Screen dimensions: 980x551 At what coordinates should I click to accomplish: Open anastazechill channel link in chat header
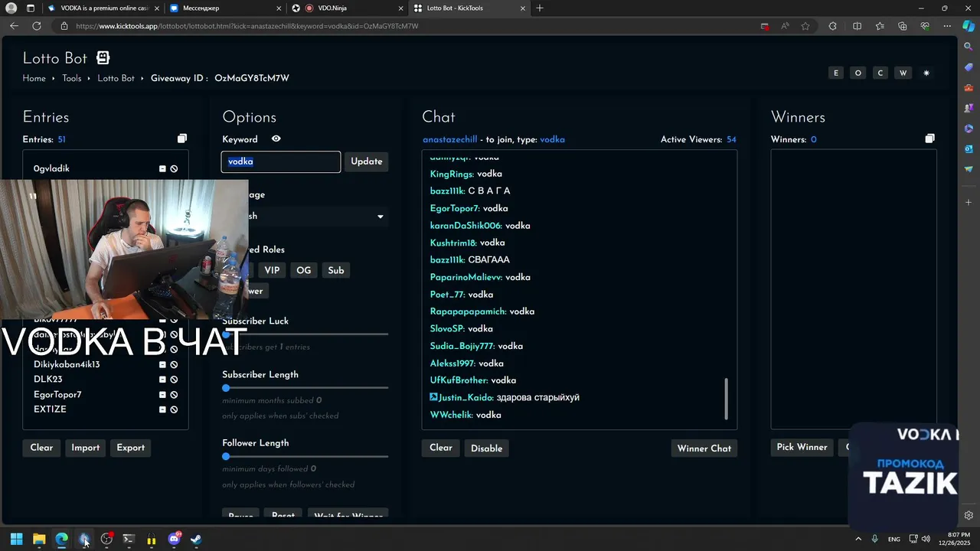(450, 139)
